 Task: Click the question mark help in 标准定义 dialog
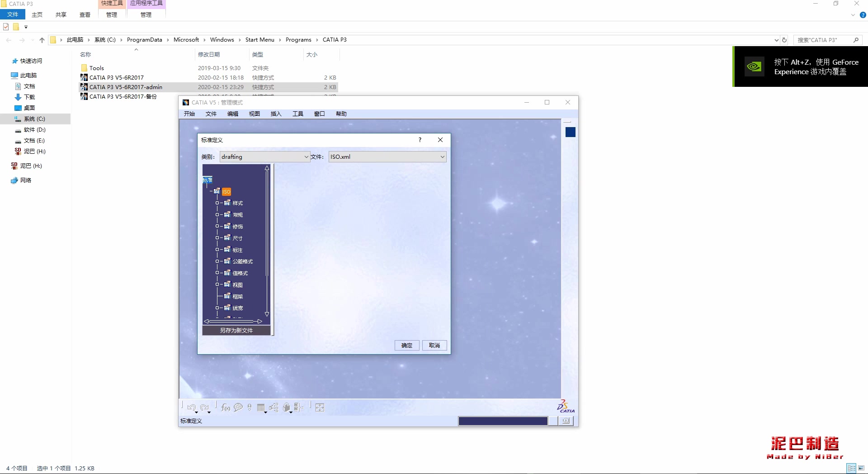[x=420, y=140]
